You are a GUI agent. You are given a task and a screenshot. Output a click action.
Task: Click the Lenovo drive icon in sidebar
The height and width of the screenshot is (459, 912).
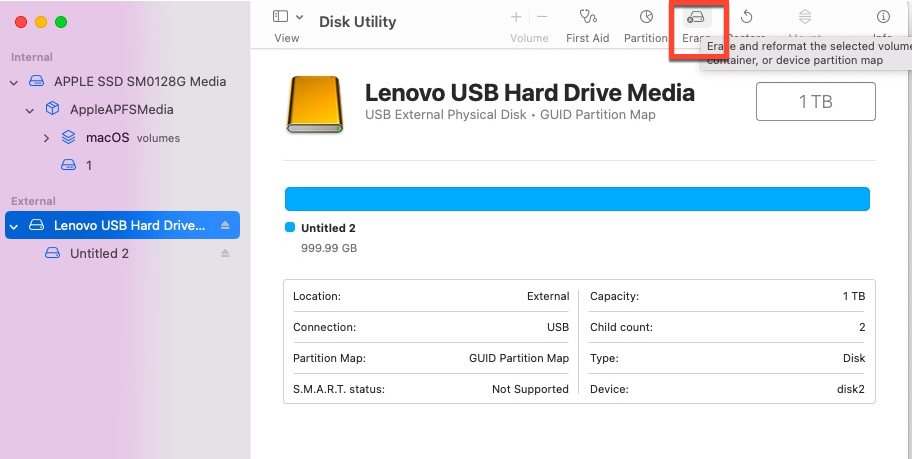[37, 225]
